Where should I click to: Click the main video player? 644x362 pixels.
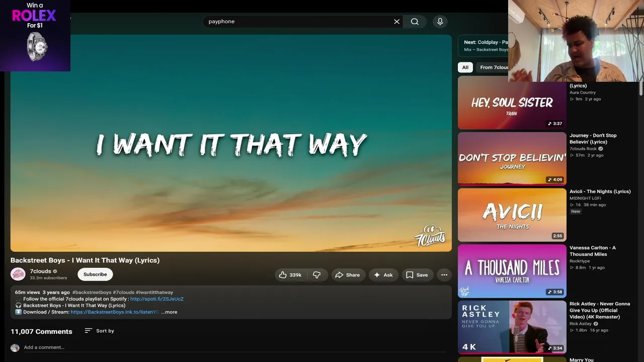[x=231, y=143]
